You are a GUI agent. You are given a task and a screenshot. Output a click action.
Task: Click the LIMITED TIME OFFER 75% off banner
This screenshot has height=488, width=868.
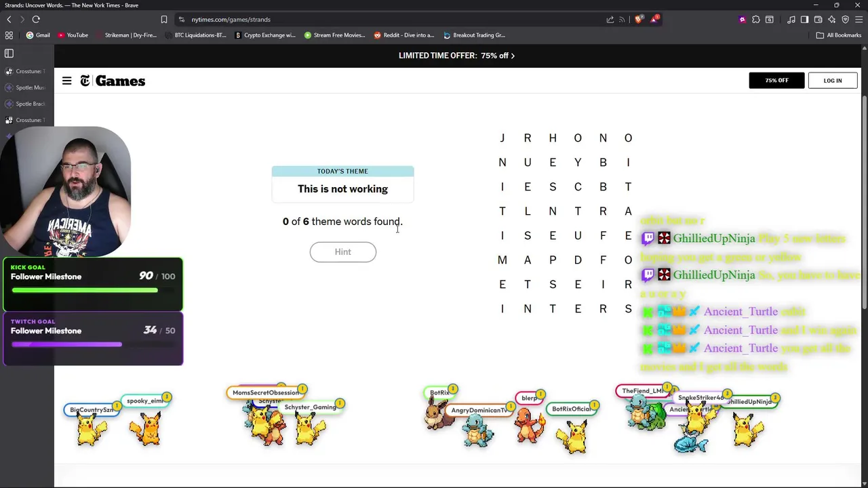(456, 56)
